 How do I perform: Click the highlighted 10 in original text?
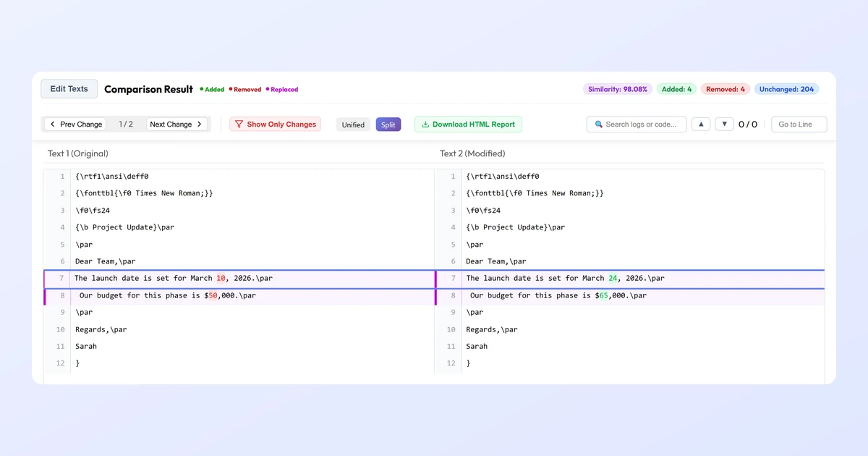click(221, 278)
